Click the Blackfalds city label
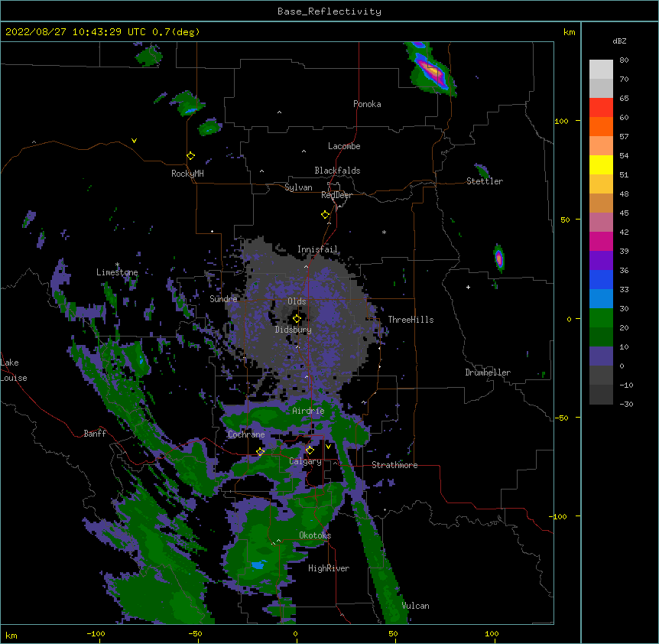This screenshot has height=644, width=659. coord(337,171)
